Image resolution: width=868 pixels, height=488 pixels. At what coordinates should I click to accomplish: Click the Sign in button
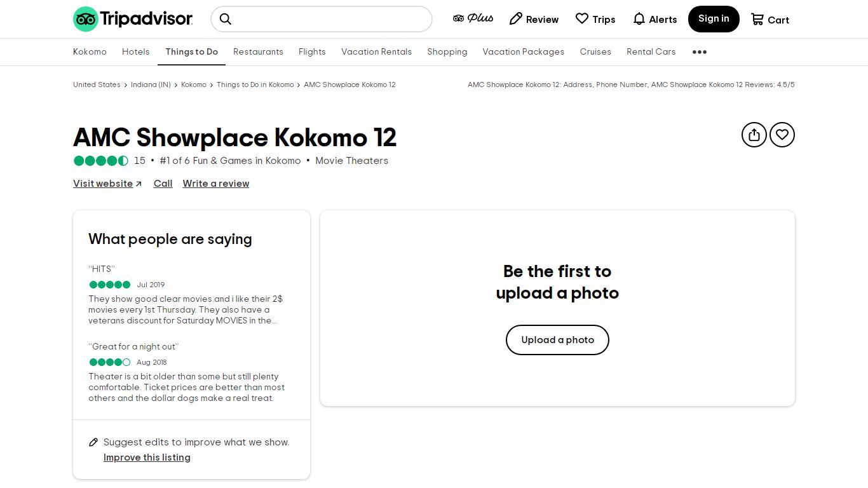point(714,19)
